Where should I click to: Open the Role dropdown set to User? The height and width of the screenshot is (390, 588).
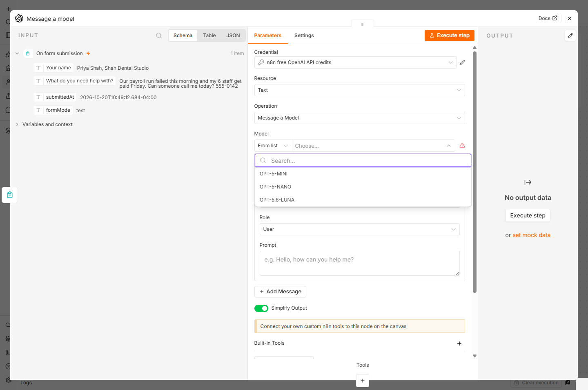coord(359,229)
